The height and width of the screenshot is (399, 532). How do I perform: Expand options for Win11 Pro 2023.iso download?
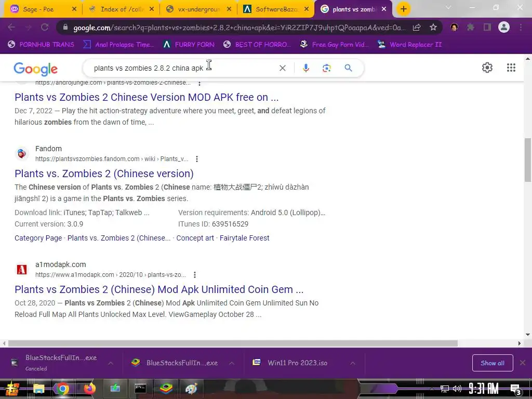(x=353, y=363)
